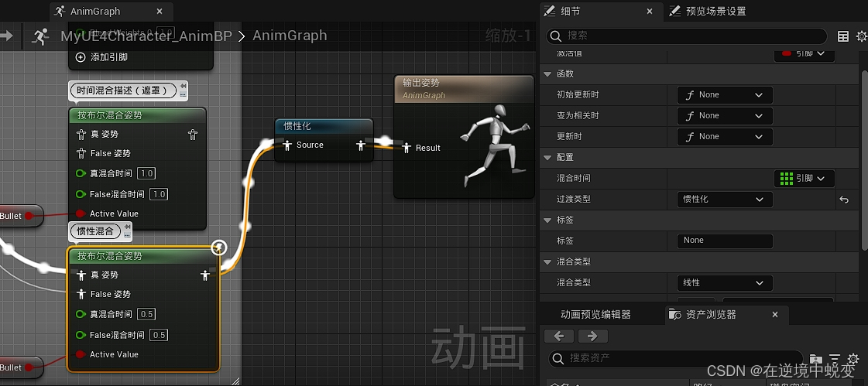Open the 更新时 function dropdown
The width and height of the screenshot is (868, 386).
pos(725,137)
